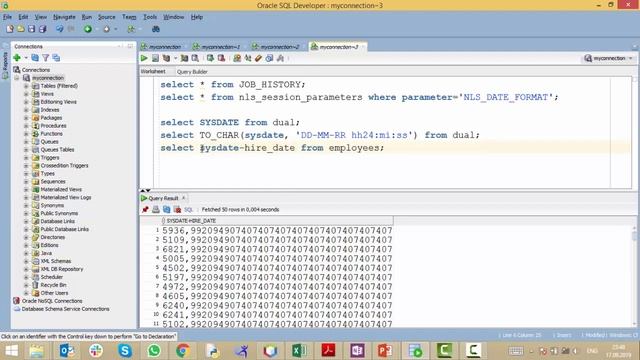640x360 pixels.
Task: Expand the Procedures node
Action: [x=26, y=126]
